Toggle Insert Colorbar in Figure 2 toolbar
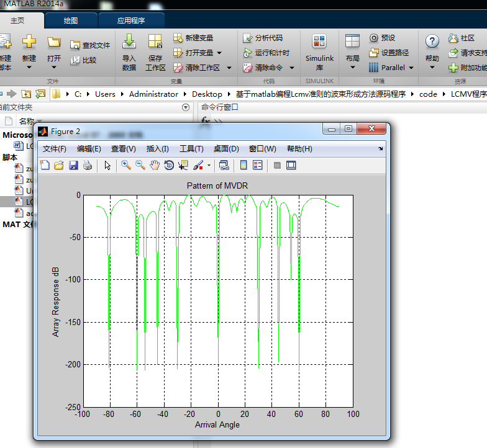The width and height of the screenshot is (487, 448). point(243,165)
